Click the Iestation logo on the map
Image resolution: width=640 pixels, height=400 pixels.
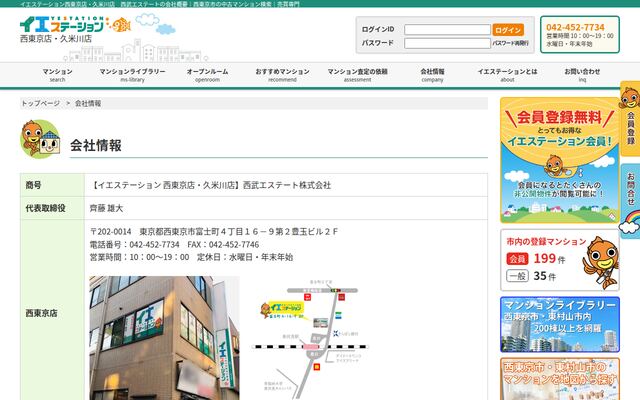[283, 310]
